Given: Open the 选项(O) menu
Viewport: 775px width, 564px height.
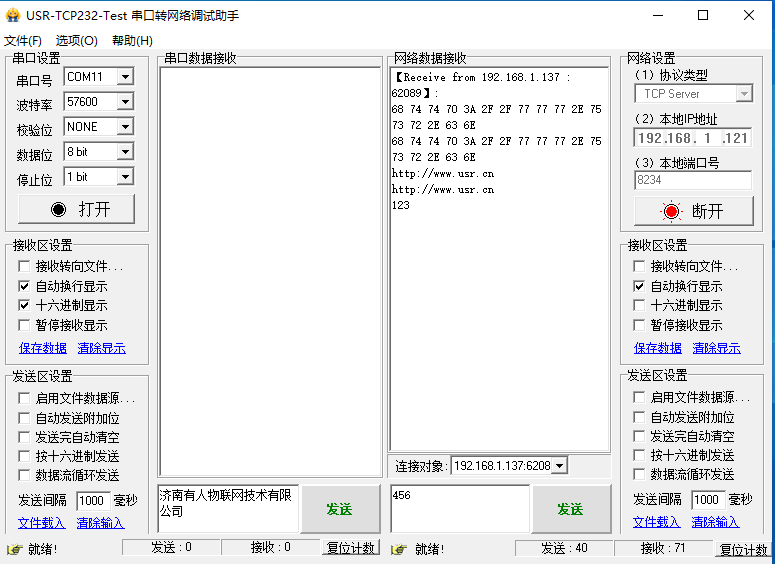Looking at the screenshot, I should (x=76, y=41).
